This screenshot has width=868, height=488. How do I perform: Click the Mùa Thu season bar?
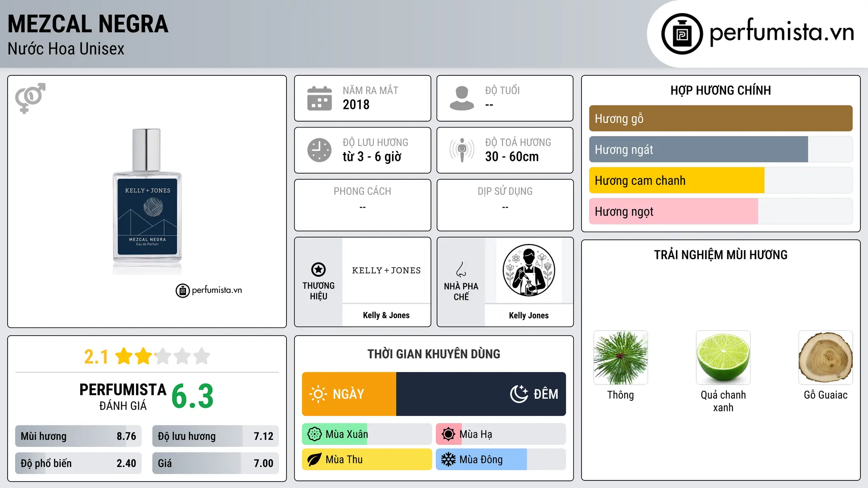click(x=367, y=460)
